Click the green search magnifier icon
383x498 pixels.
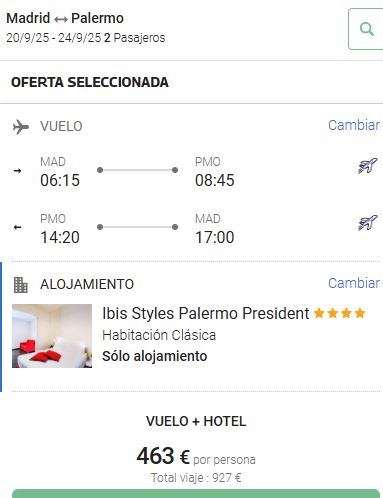pyautogui.click(x=367, y=29)
